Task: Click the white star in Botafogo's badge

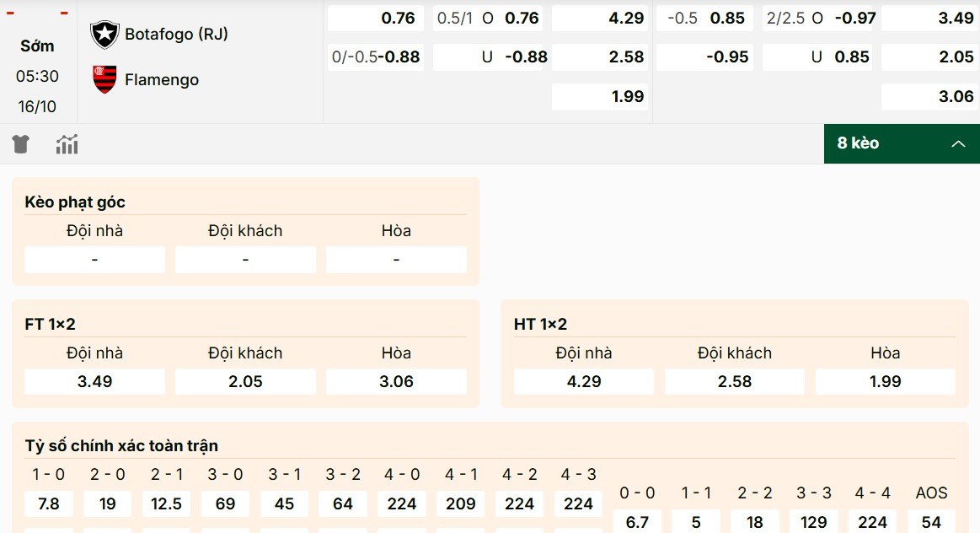Action: [x=103, y=35]
